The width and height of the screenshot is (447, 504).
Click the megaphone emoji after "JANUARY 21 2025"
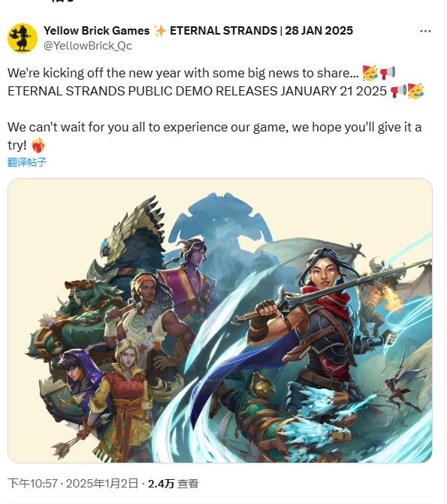pyautogui.click(x=398, y=91)
